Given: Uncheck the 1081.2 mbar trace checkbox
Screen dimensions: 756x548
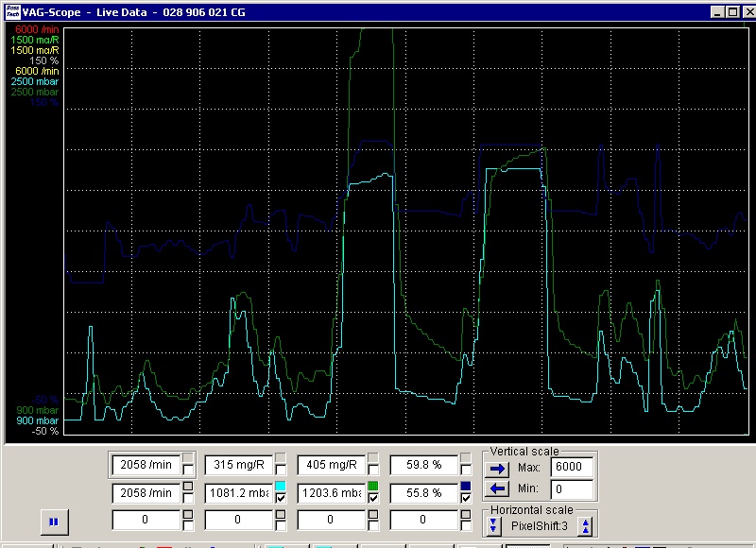Looking at the screenshot, I should 281,498.
